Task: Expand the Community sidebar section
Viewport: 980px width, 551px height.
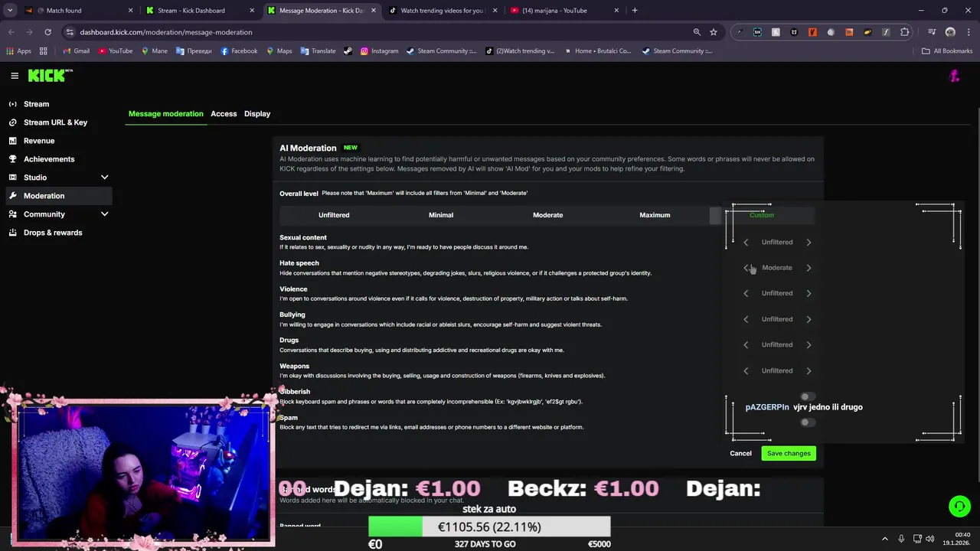Action: click(105, 214)
